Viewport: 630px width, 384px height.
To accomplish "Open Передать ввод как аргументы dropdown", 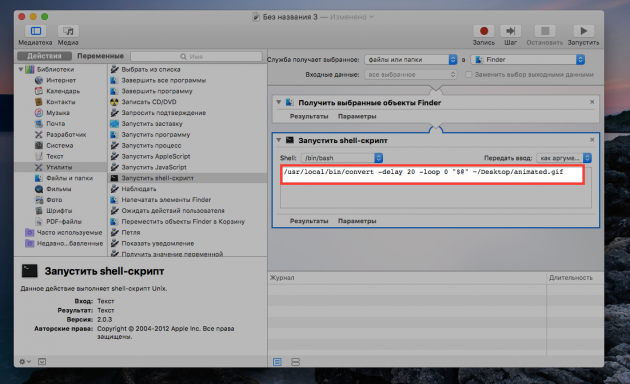I will [564, 158].
